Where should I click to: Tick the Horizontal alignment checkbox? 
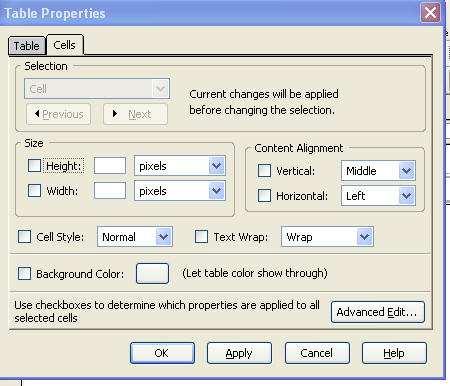(x=265, y=195)
